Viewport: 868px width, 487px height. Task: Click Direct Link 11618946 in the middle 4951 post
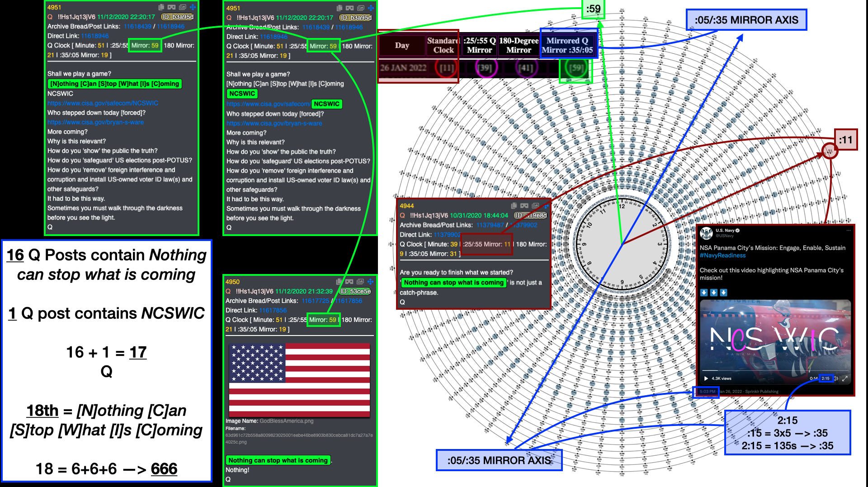point(274,37)
